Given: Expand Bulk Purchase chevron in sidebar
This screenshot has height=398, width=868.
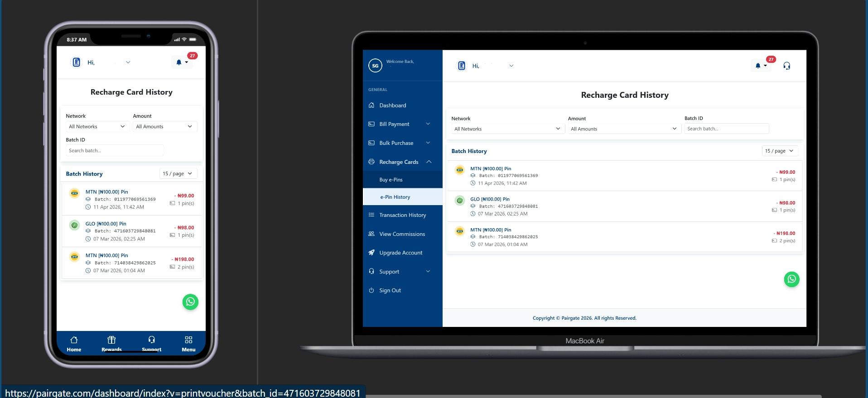Looking at the screenshot, I should click(x=428, y=143).
